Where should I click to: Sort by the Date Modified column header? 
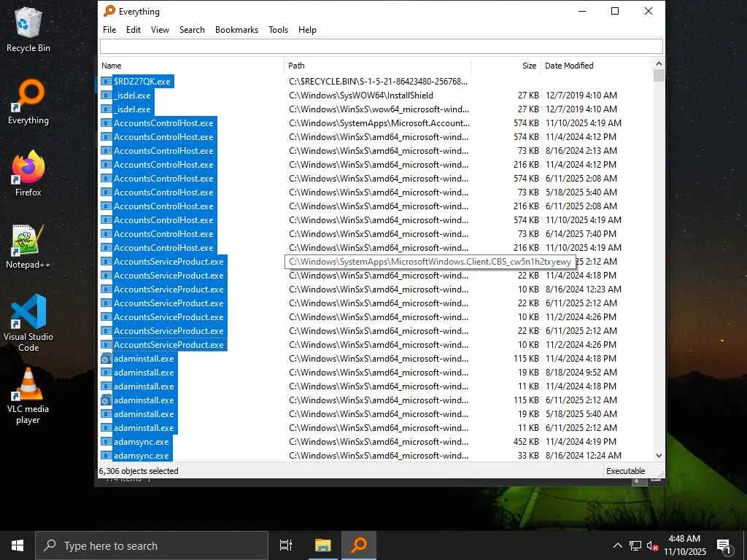597,66
